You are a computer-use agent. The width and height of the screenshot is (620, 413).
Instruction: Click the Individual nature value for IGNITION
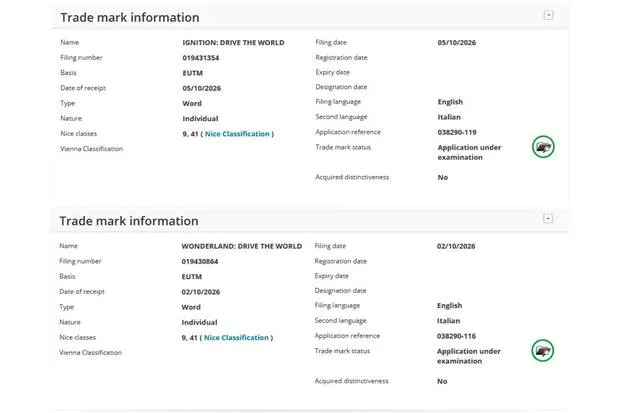[200, 119]
